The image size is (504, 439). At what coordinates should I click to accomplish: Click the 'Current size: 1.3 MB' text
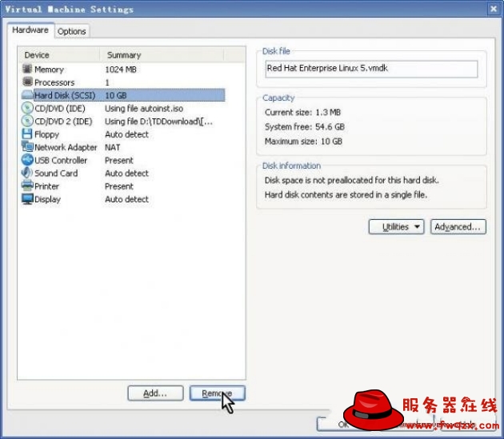pos(302,112)
